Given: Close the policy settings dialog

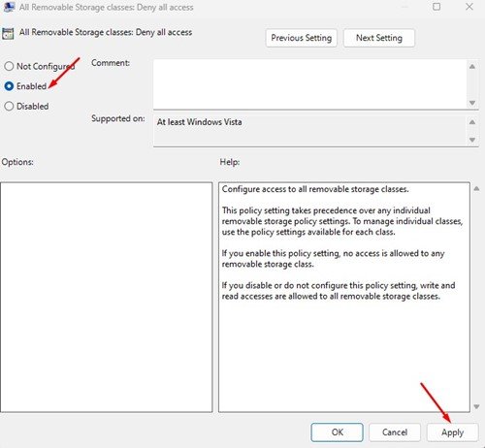Looking at the screenshot, I should [x=469, y=7].
